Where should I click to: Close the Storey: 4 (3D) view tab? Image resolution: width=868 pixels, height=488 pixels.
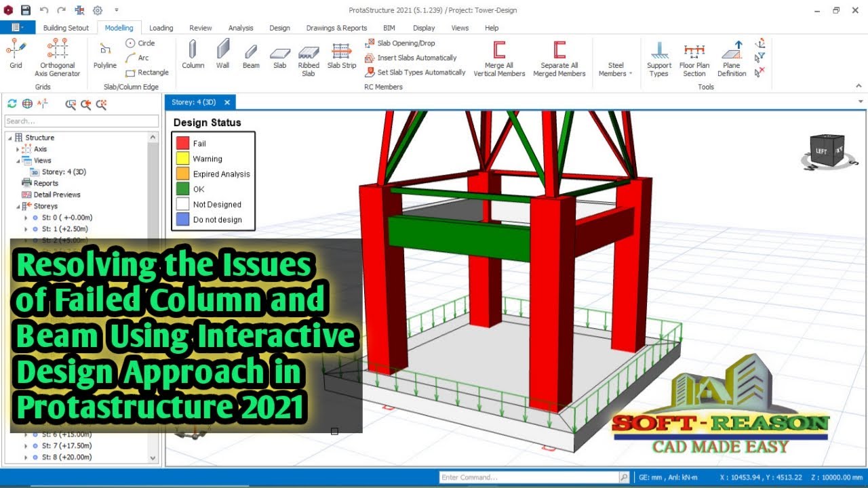point(227,102)
